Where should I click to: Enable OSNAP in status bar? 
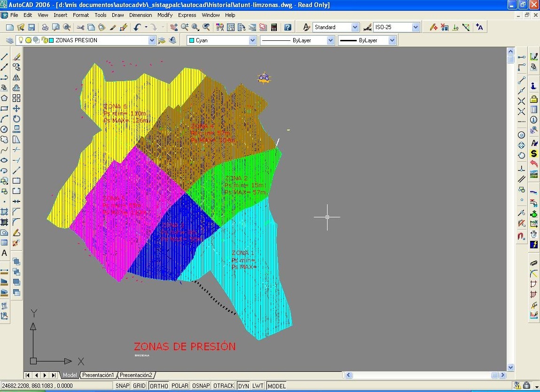click(201, 386)
